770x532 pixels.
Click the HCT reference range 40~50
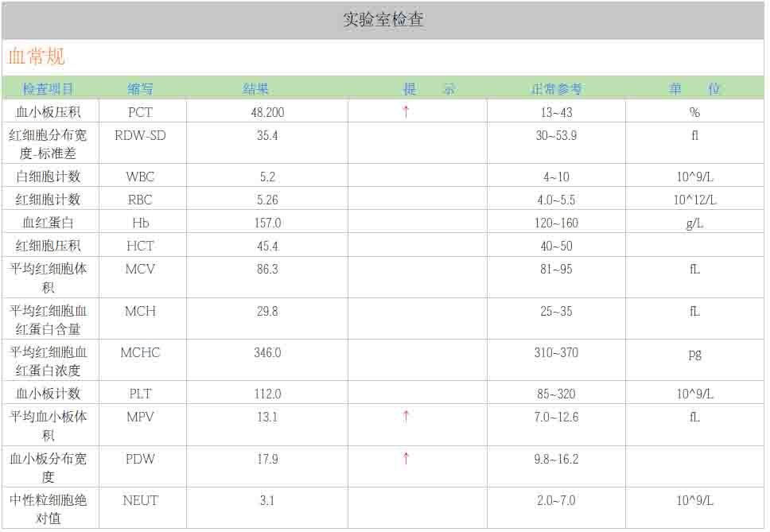click(x=556, y=247)
